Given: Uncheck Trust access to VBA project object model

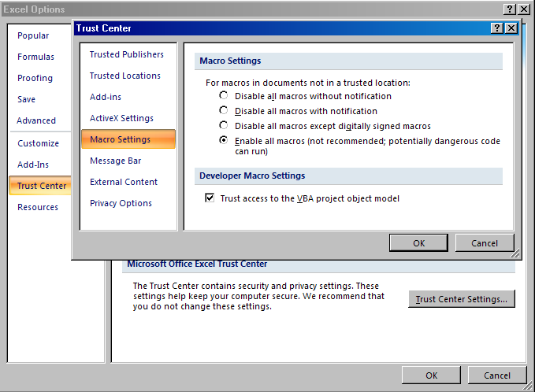Looking at the screenshot, I should 210,198.
